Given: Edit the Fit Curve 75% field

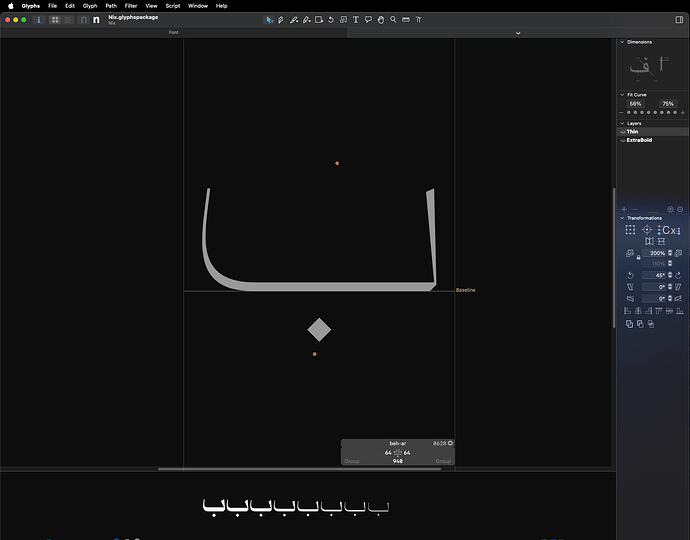Looking at the screenshot, I should click(668, 104).
